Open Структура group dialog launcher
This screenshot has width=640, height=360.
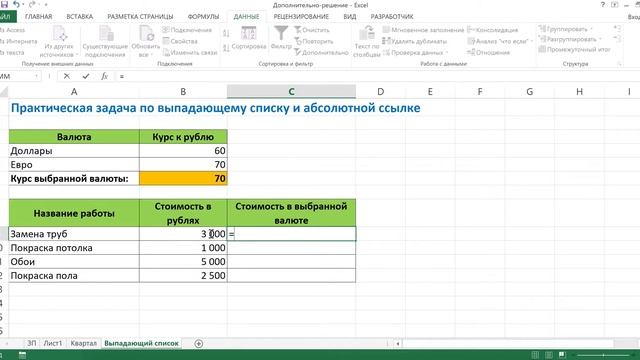pos(619,64)
